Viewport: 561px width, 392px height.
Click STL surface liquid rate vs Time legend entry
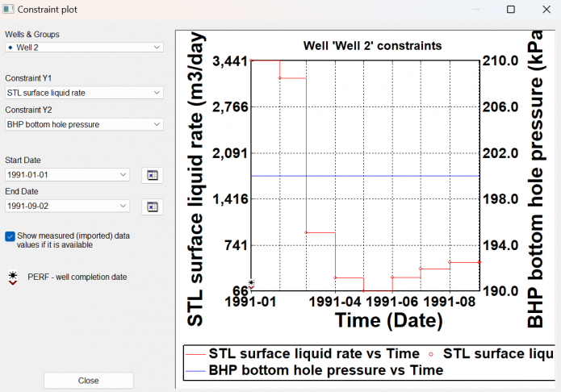click(313, 353)
